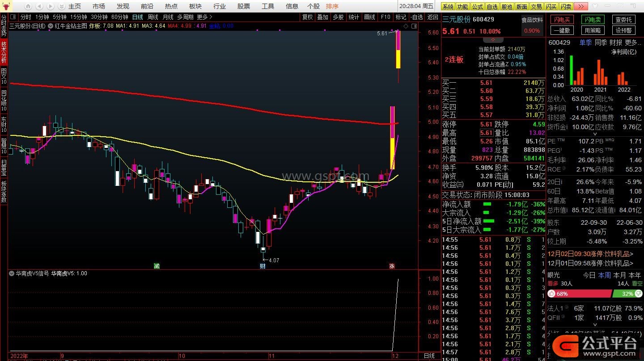644x361 pixels.
Task: Navigate back with the left arrow icon
Action: [x=39, y=6]
